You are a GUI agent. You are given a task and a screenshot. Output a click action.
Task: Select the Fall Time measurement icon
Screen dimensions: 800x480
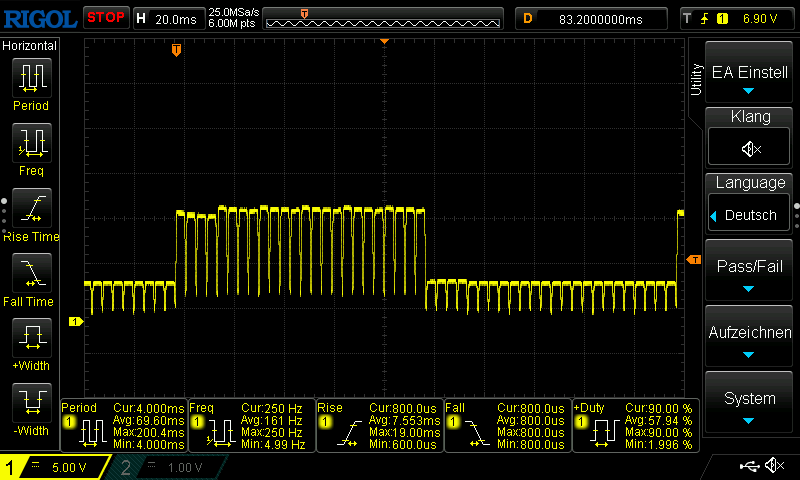tap(30, 273)
